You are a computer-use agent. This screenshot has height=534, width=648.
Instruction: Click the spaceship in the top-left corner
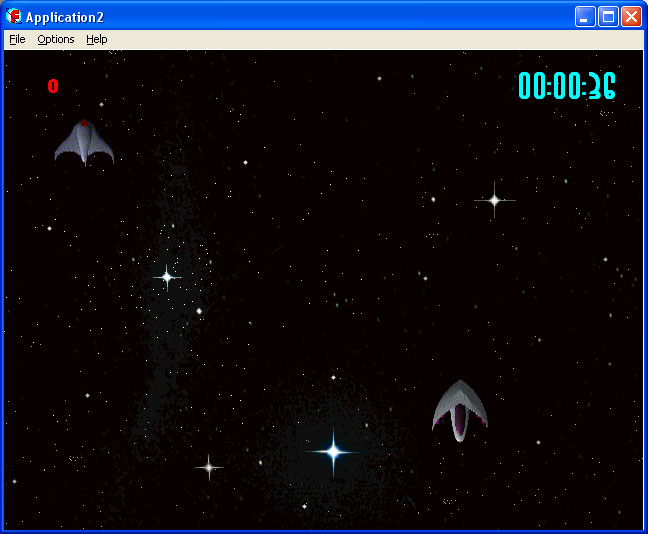click(84, 142)
